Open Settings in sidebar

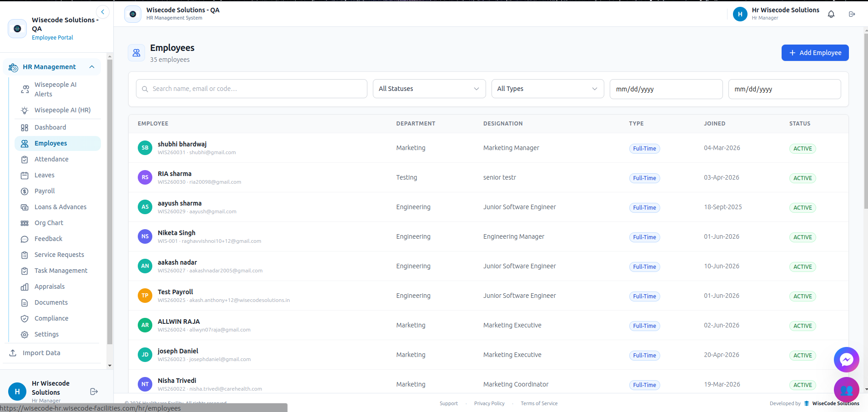[x=58, y=334]
